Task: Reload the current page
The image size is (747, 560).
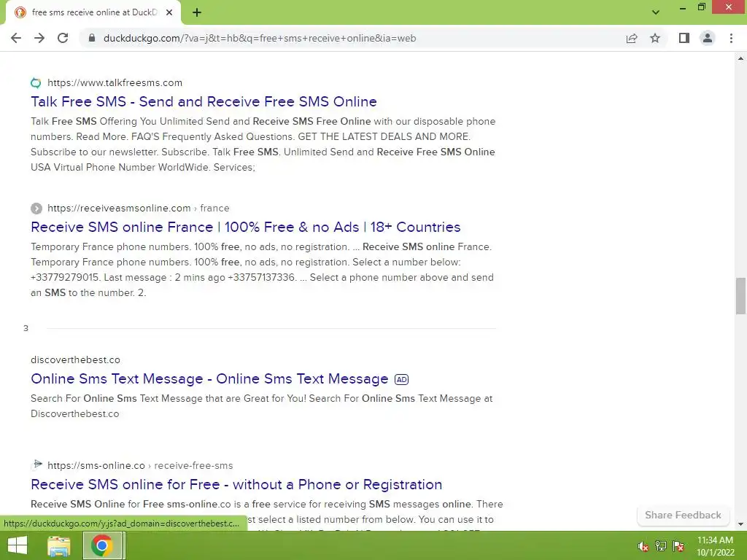Action: 63,38
